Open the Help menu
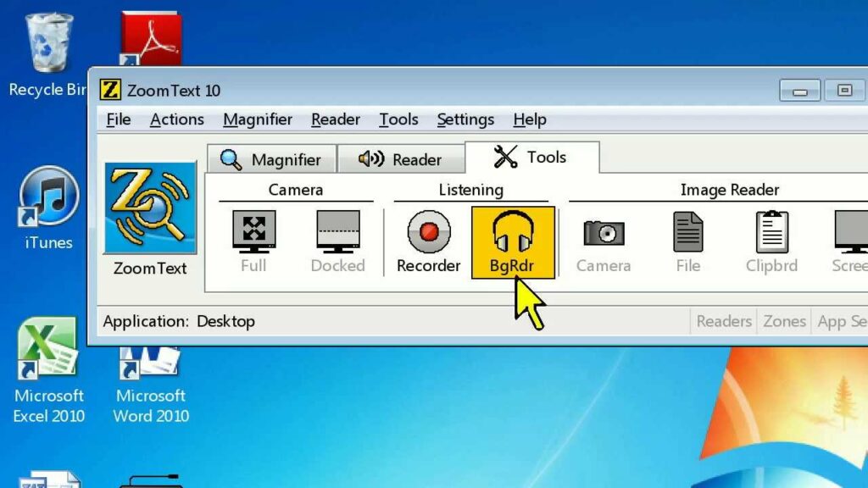The width and height of the screenshot is (868, 488). 530,119
